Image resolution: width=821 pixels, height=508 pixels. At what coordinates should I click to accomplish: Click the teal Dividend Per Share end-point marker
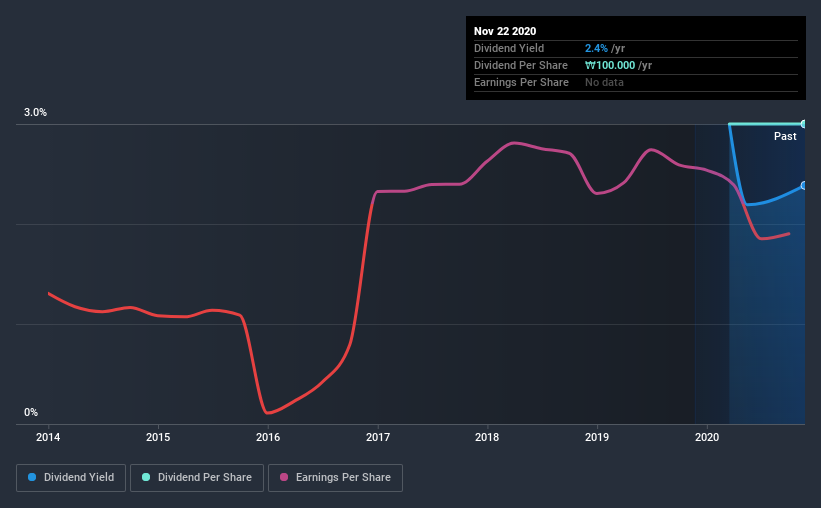tap(803, 124)
